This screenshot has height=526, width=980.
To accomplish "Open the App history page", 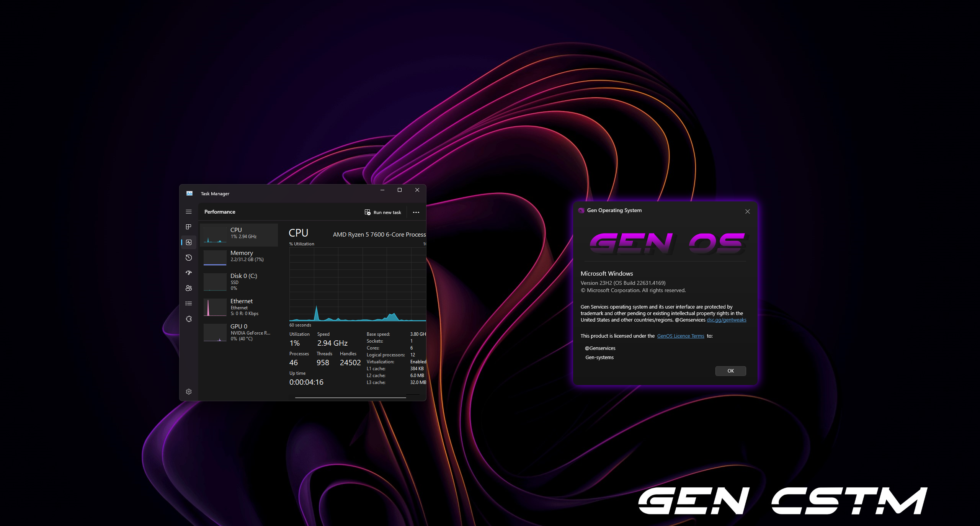I will (x=189, y=257).
